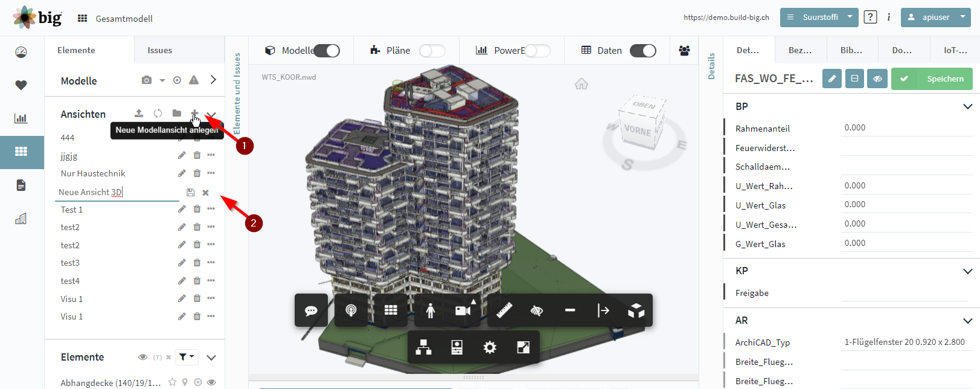Open the Suurstoffi project dropdown
Screen dimensions: 980x389
819,17
